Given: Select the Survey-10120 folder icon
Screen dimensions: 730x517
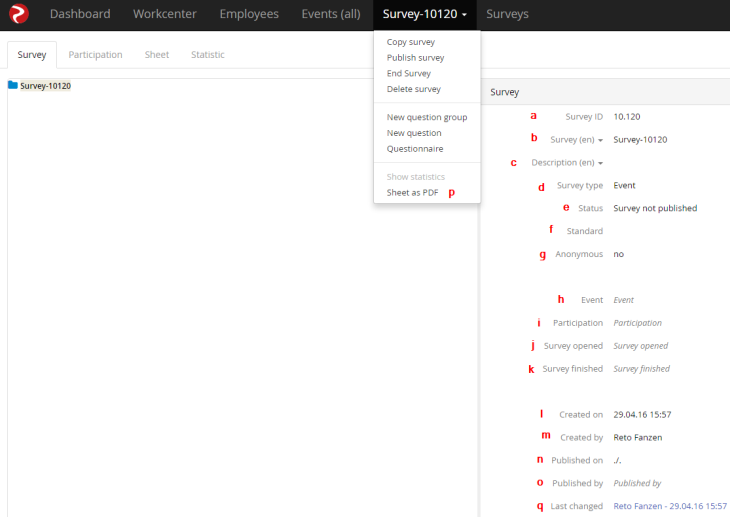Looking at the screenshot, I should 13,85.
